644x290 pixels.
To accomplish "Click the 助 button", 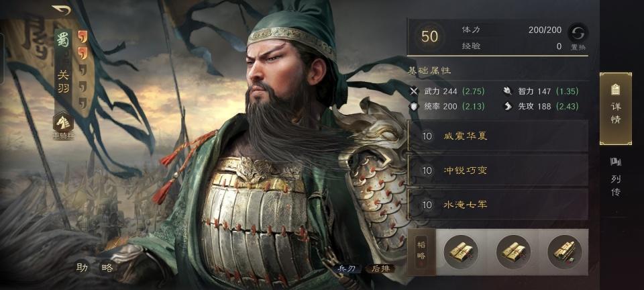I will click(82, 268).
